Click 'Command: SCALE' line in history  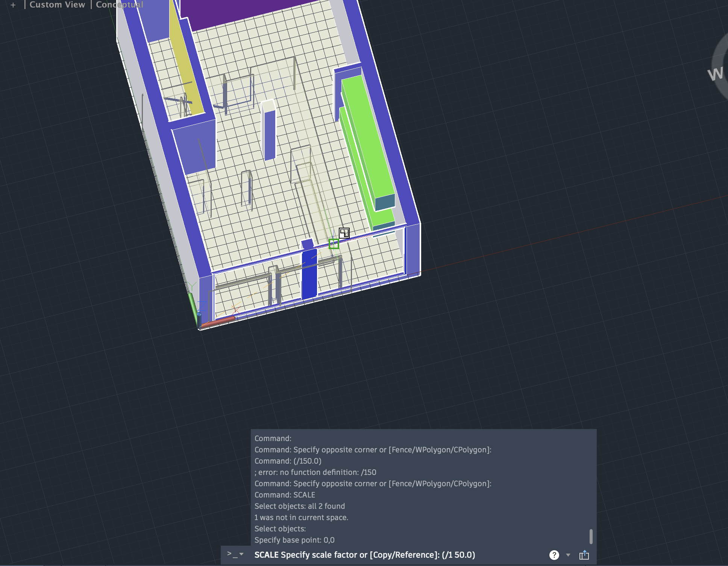point(285,495)
